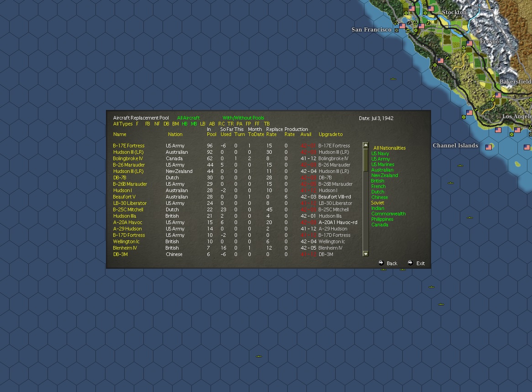Sort by Avail column header

pyautogui.click(x=306, y=134)
